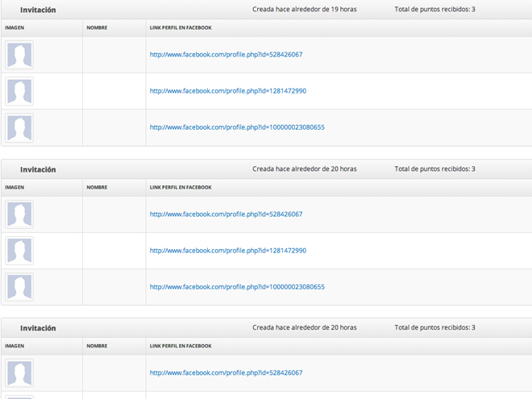This screenshot has height=399, width=532.
Task: Click the IMAGEN column header in first table
Action: click(15, 28)
